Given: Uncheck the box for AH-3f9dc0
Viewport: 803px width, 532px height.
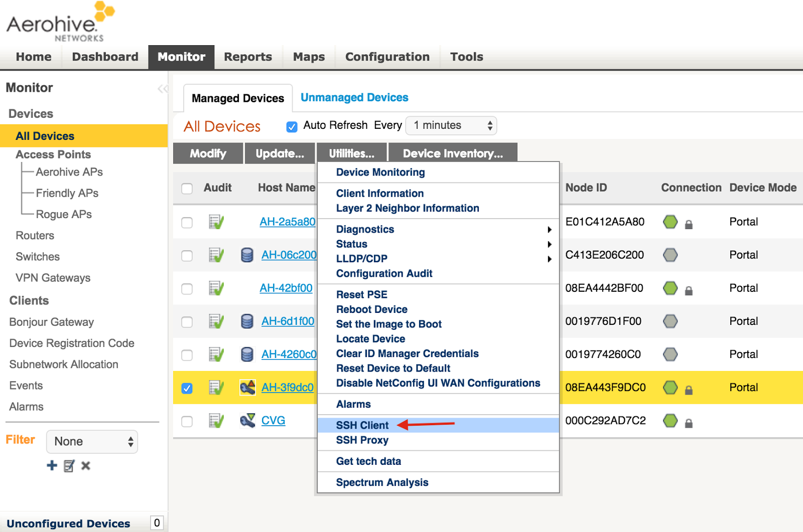Looking at the screenshot, I should (187, 388).
